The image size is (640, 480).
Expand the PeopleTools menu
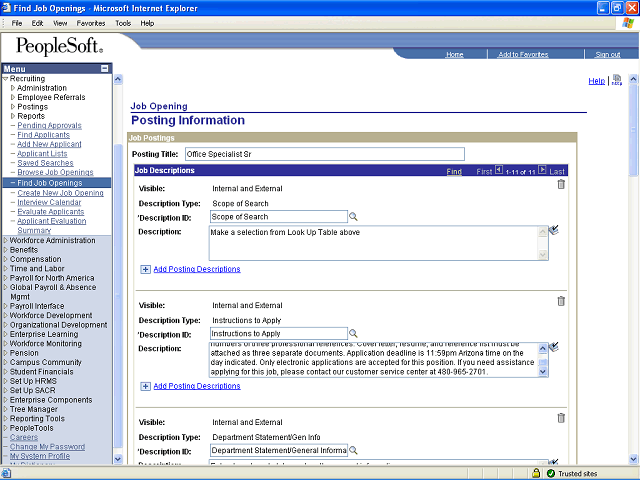[5, 428]
